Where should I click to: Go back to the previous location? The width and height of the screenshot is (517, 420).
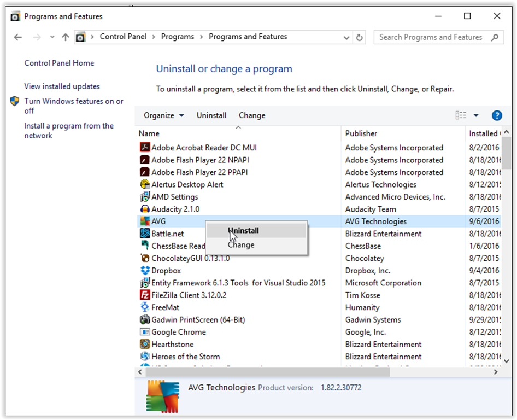click(x=18, y=37)
